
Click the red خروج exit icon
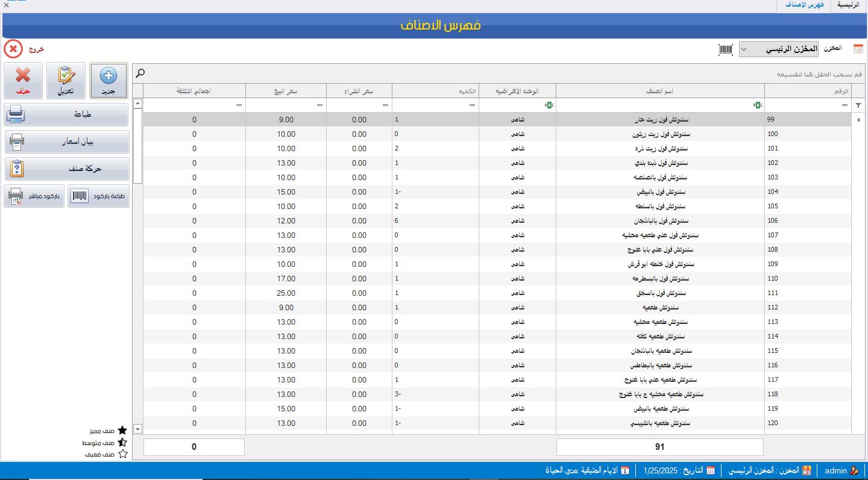[13, 49]
